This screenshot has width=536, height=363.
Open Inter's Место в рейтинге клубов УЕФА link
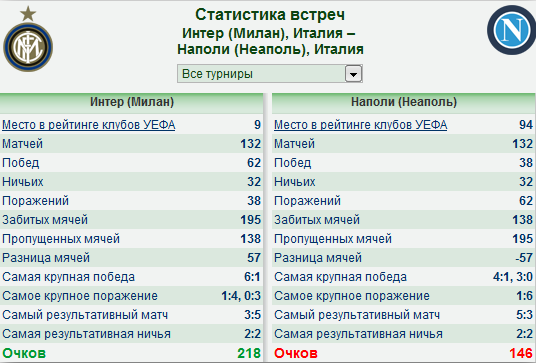coord(89,125)
